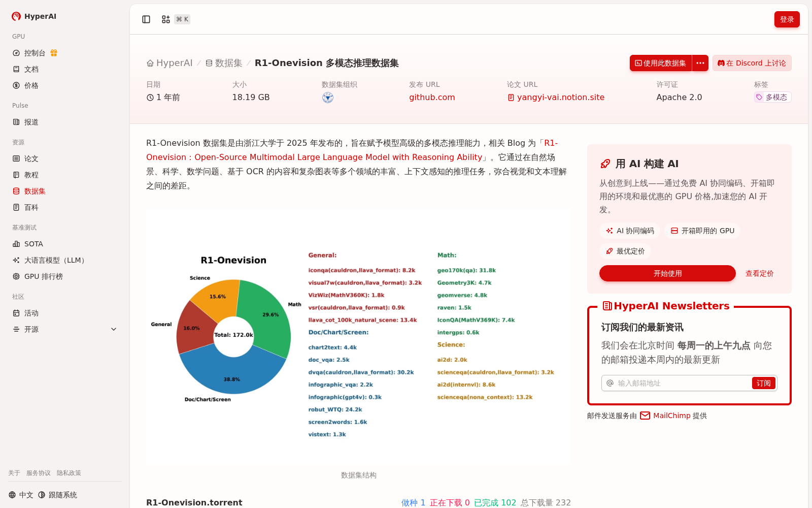Switch language via 中文 selector

pos(21,495)
